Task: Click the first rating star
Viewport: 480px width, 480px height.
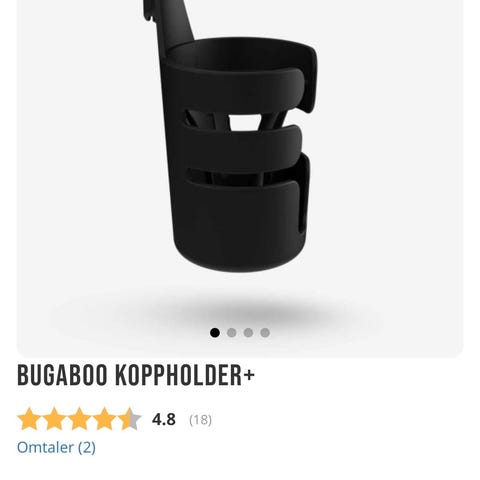Action: (29, 419)
